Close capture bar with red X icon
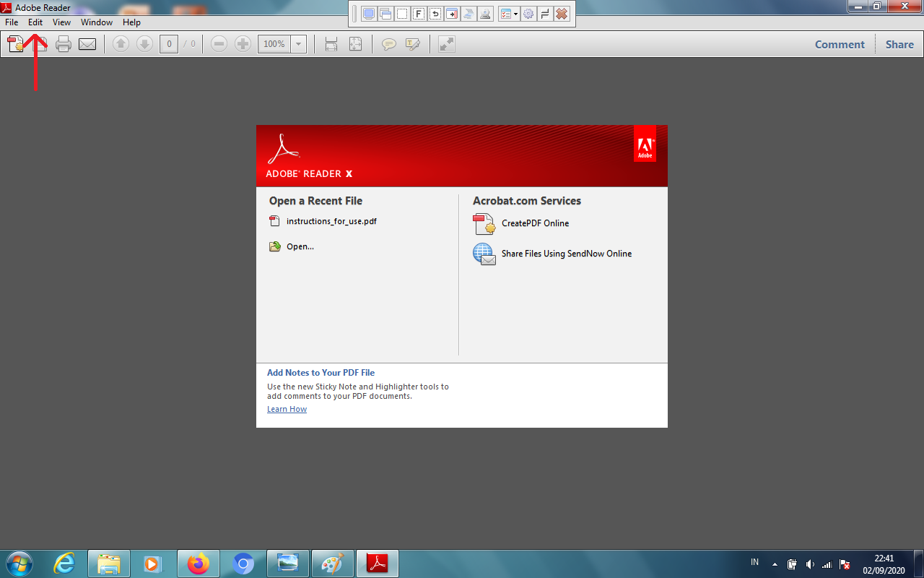This screenshot has height=578, width=924. 562,14
